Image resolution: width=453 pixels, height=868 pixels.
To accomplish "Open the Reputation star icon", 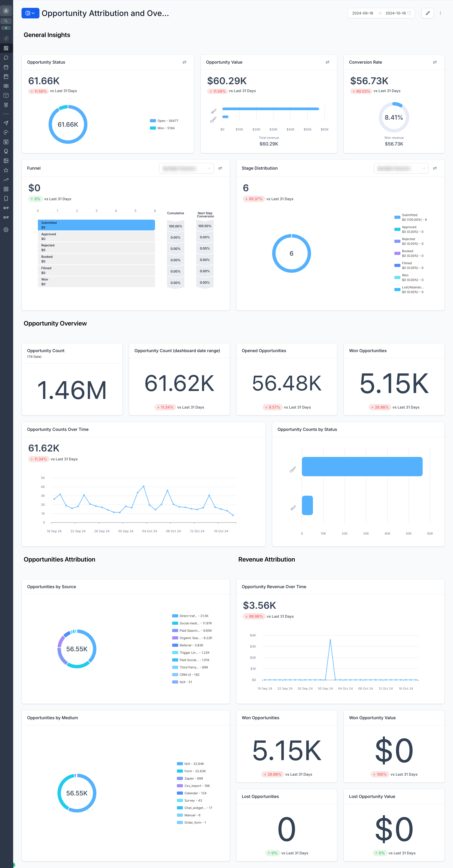I will pos(6,170).
